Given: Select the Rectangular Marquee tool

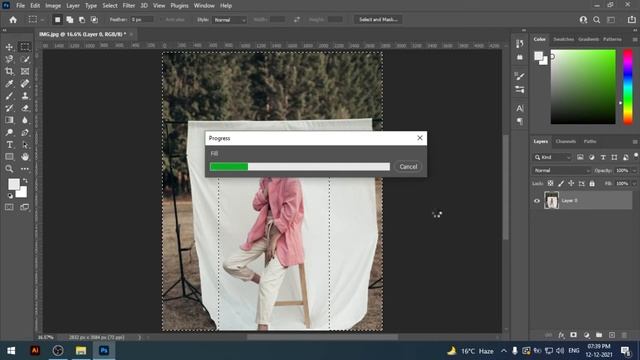Looking at the screenshot, I should click(25, 47).
